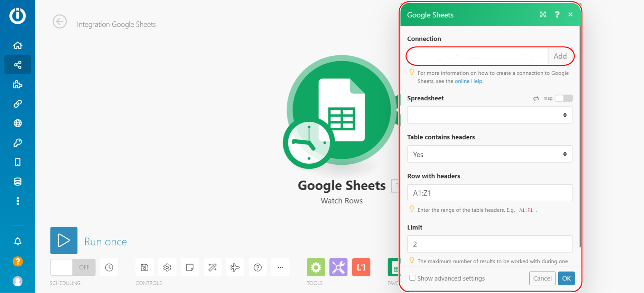The width and height of the screenshot is (644, 293).
Task: Click the Add connection button
Action: [x=560, y=56]
